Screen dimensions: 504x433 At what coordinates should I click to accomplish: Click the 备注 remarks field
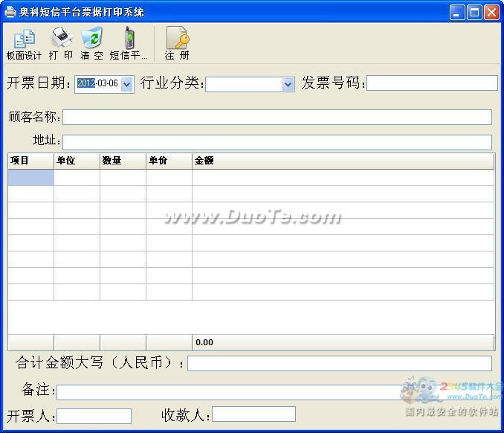[x=274, y=392]
